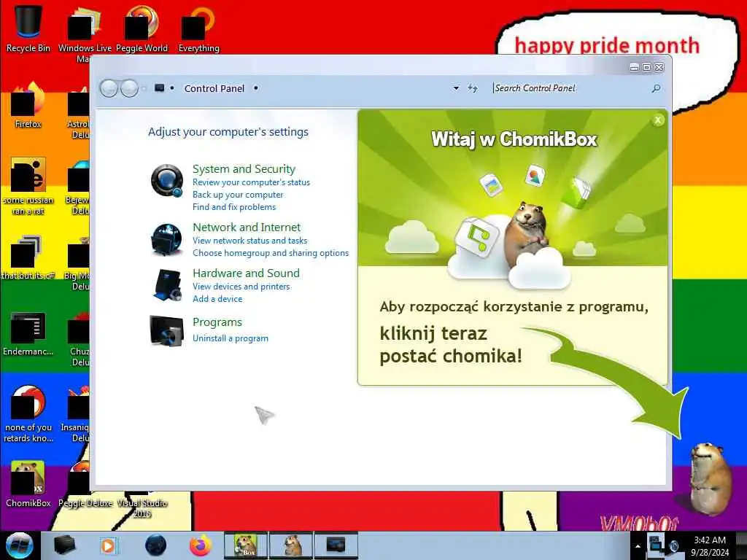Open View network status and tasks
The image size is (747, 560).
(x=249, y=241)
